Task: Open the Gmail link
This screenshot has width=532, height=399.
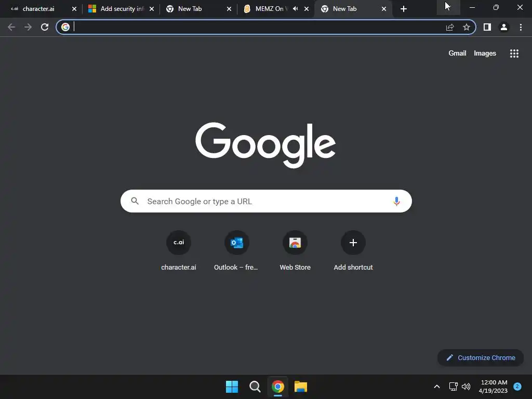Action: (457, 54)
